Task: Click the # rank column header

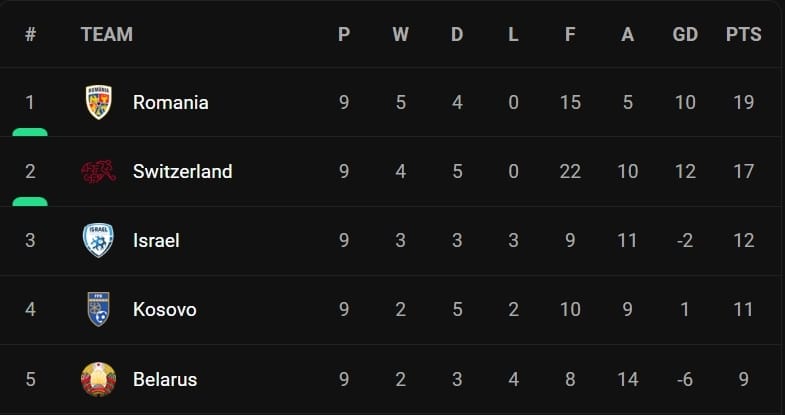Action: (30, 34)
